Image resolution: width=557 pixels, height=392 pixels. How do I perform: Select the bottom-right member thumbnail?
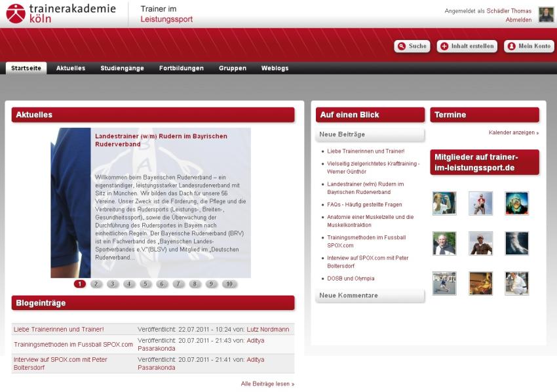click(x=516, y=283)
